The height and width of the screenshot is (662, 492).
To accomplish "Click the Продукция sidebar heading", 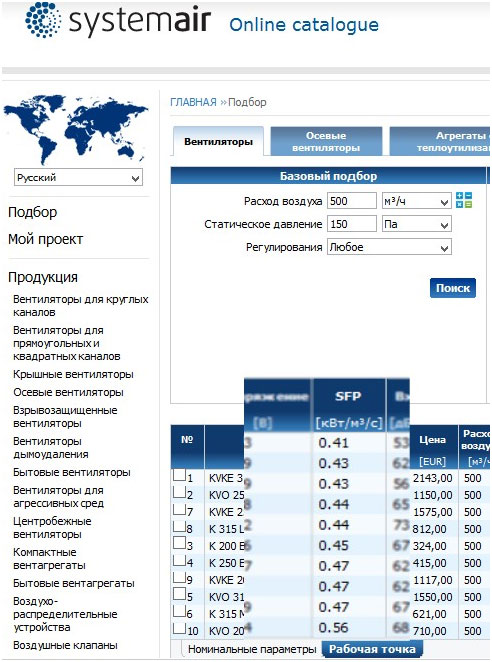I will point(43,277).
